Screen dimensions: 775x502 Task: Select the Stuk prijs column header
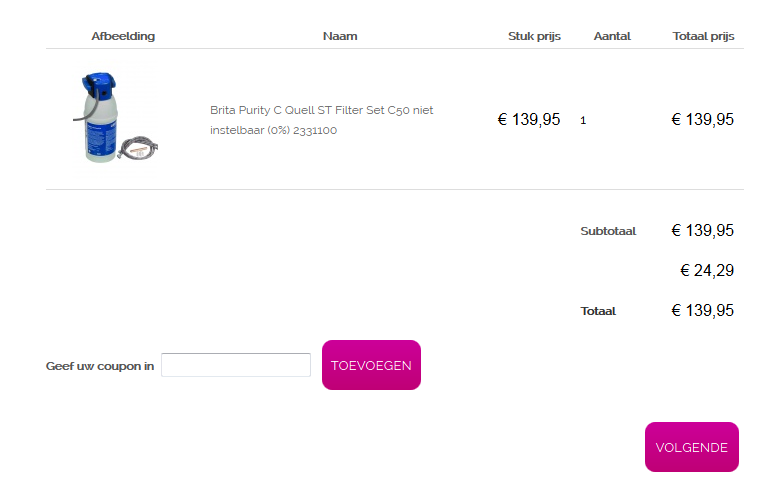534,36
